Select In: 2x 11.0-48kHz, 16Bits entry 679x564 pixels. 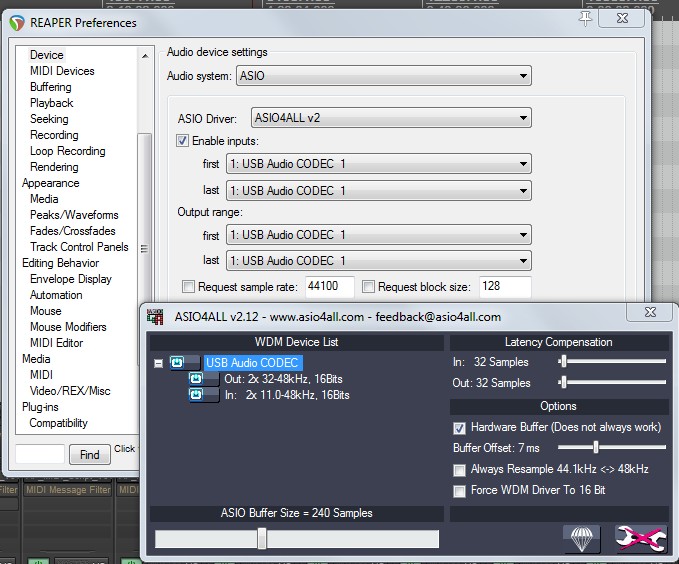[287, 395]
